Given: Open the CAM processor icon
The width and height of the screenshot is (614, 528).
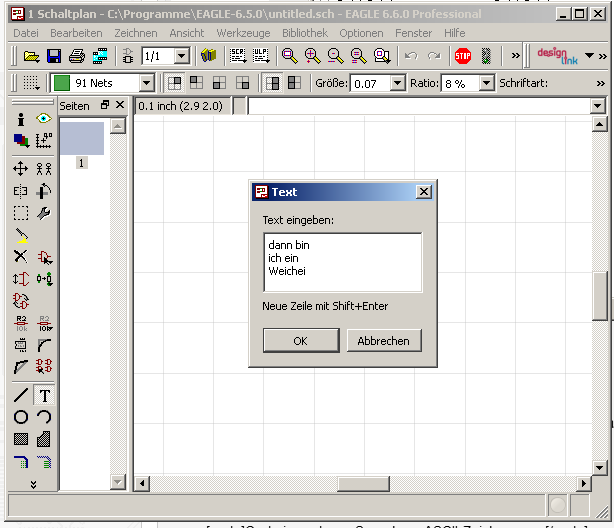Looking at the screenshot, I should pos(100,56).
